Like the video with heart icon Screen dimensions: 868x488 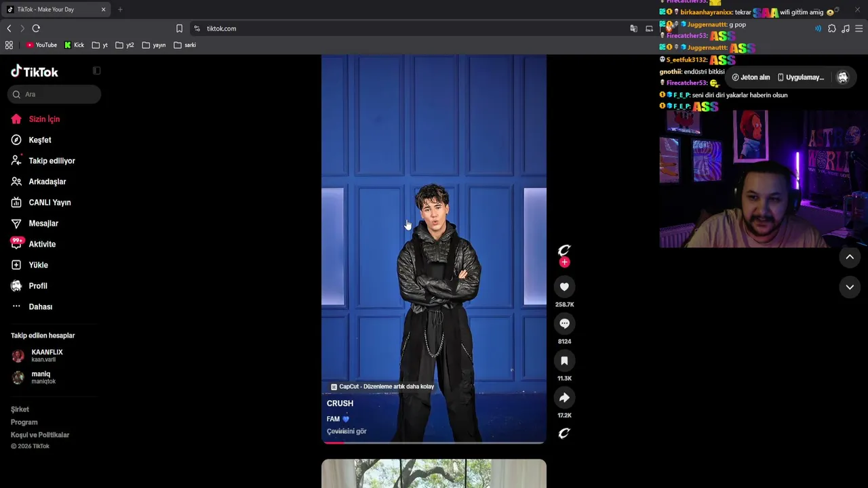pyautogui.click(x=564, y=287)
